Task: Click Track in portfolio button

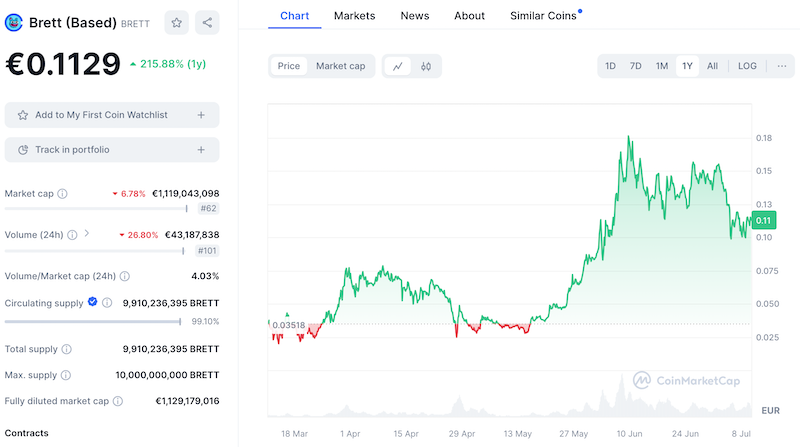Action: pyautogui.click(x=112, y=150)
